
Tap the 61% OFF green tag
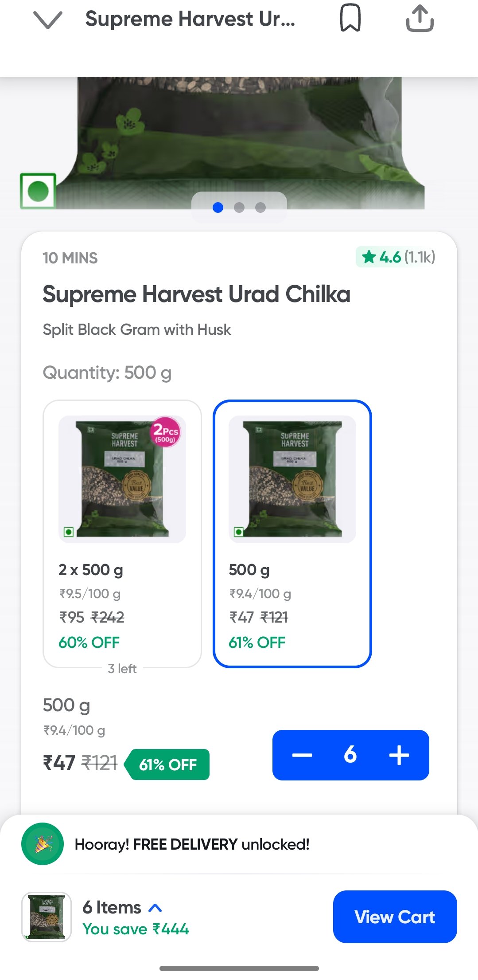point(167,764)
